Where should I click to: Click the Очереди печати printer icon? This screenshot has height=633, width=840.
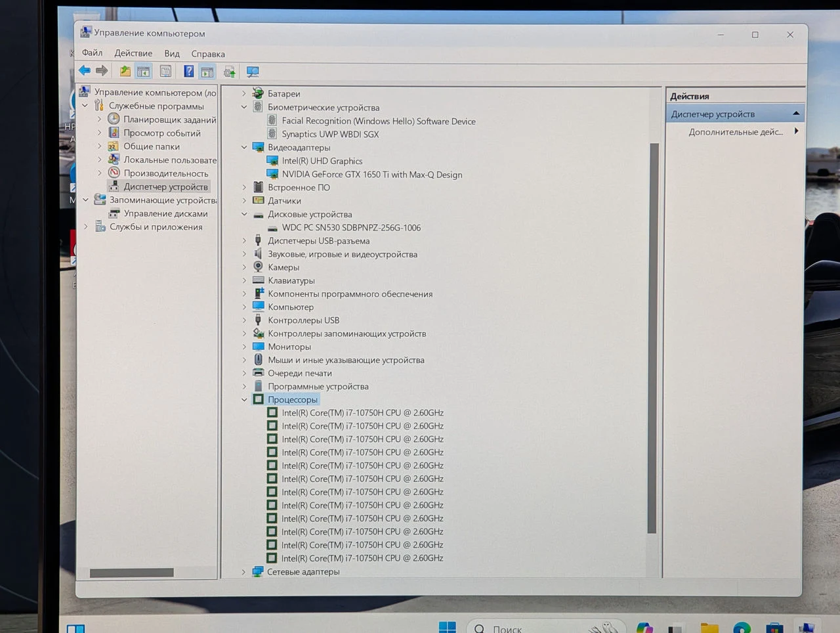(258, 373)
